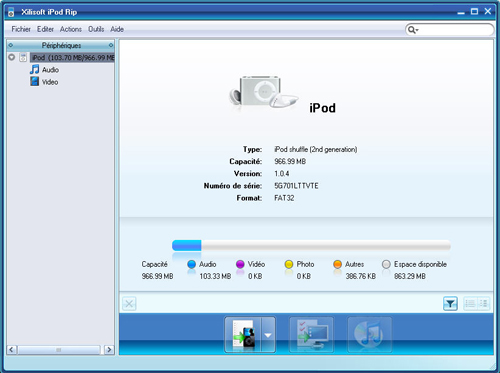500x373 pixels.
Task: Open the Outils menu
Action: (96, 29)
